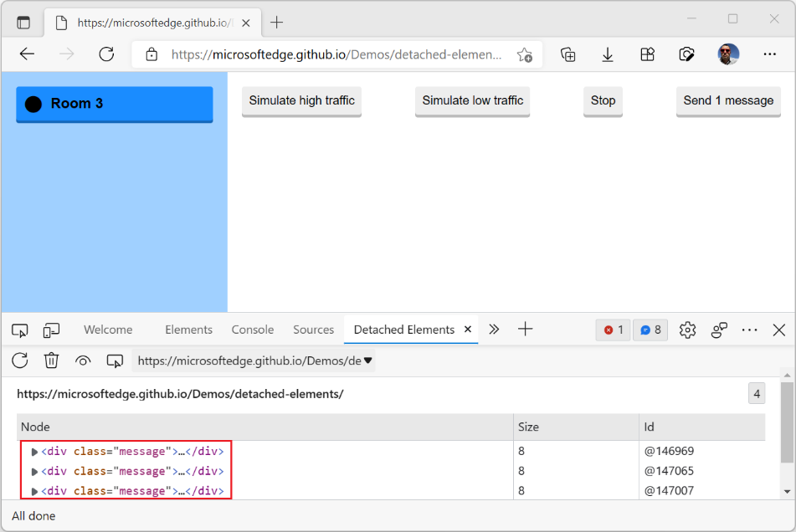Expand second div class message node

pyautogui.click(x=35, y=472)
